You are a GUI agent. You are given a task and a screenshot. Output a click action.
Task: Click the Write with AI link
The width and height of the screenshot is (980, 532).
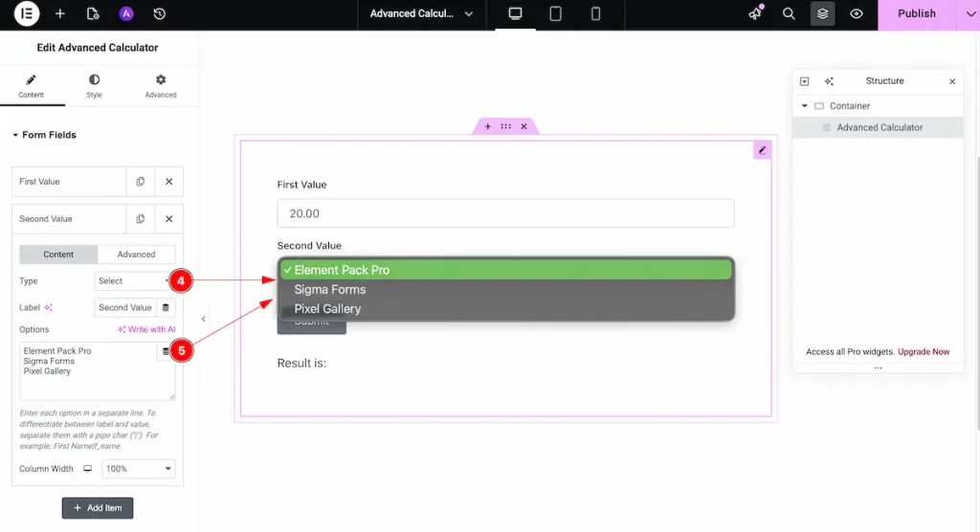coord(146,329)
